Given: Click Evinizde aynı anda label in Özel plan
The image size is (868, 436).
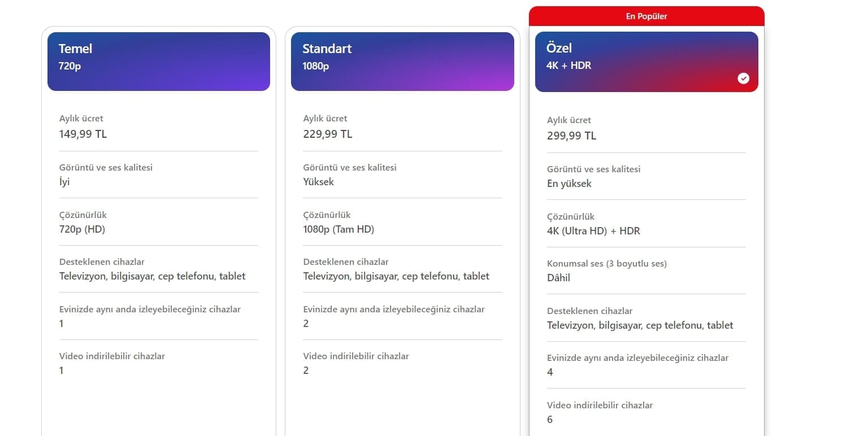Looking at the screenshot, I should [637, 358].
